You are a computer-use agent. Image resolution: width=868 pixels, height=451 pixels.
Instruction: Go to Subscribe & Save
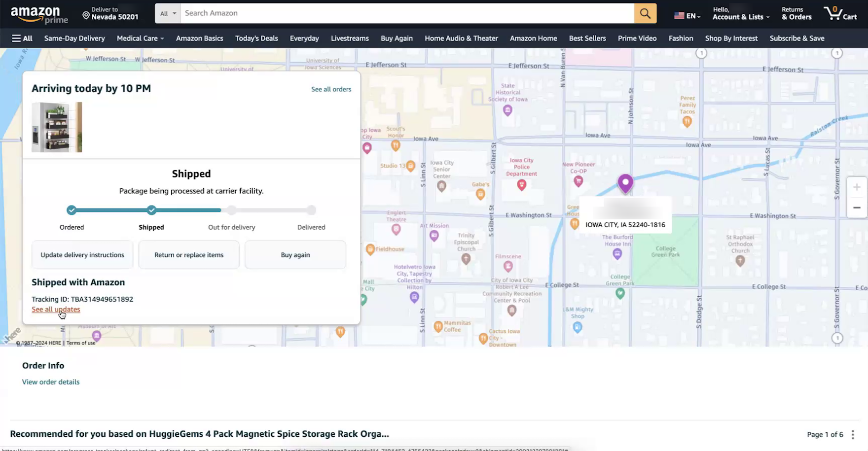click(797, 38)
